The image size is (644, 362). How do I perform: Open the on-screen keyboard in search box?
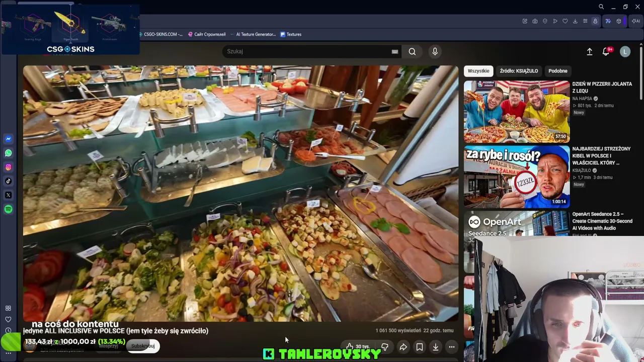click(395, 51)
